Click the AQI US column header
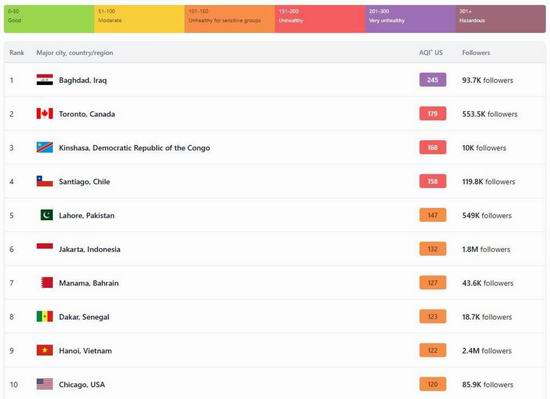This screenshot has height=399, width=550. pos(431,53)
